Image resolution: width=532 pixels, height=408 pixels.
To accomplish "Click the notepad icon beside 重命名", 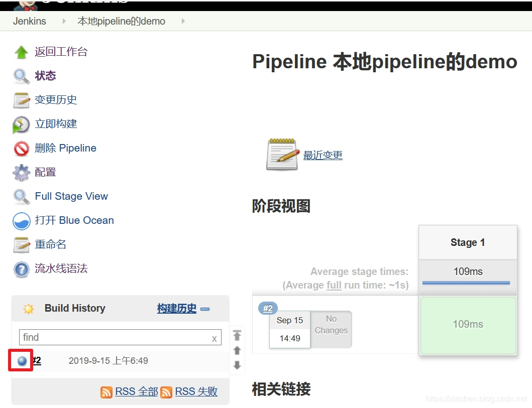I will click(22, 245).
